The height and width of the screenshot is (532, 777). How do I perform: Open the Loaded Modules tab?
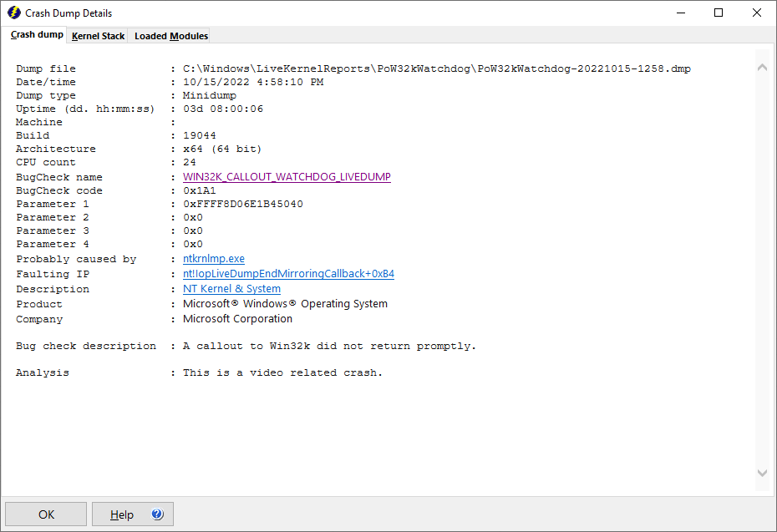(x=170, y=36)
